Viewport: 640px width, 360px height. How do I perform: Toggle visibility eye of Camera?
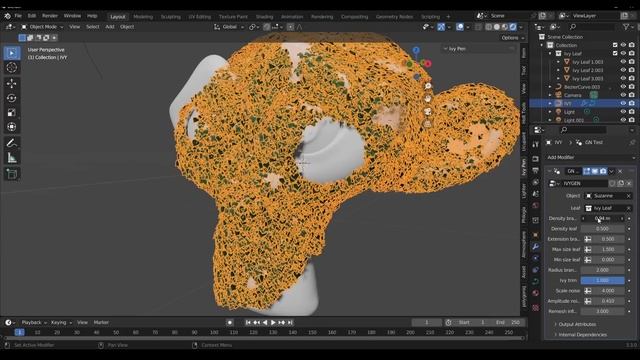click(x=623, y=95)
